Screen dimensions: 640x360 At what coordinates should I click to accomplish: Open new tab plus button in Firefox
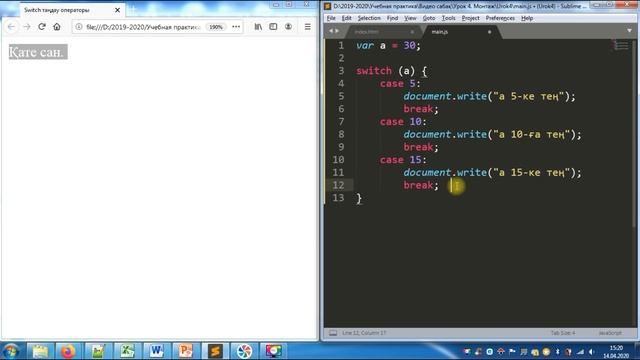point(133,9)
